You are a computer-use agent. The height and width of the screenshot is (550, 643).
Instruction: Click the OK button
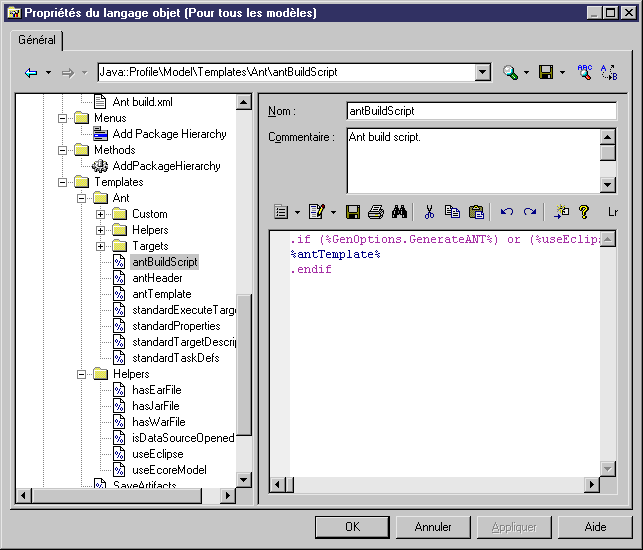click(352, 527)
